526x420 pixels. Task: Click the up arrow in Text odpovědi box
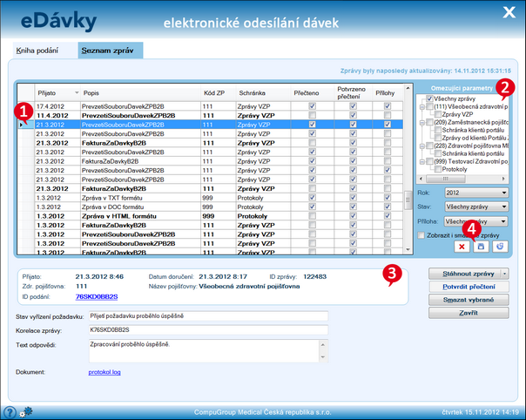(x=323, y=345)
